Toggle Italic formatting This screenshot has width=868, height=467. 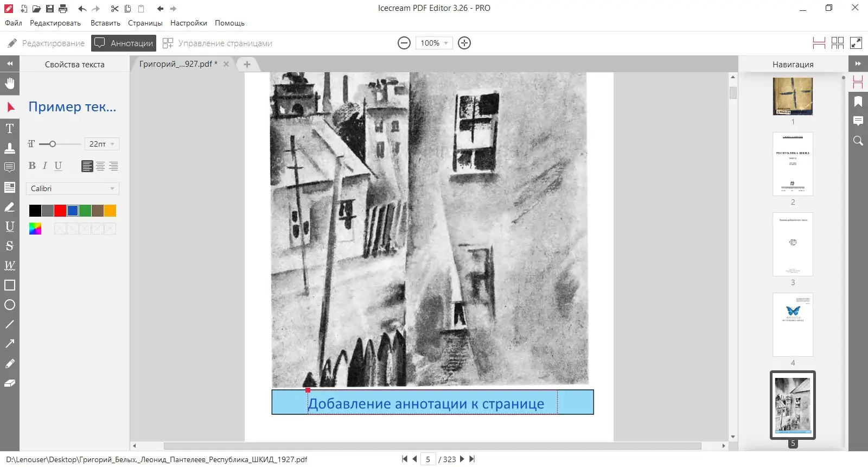45,166
